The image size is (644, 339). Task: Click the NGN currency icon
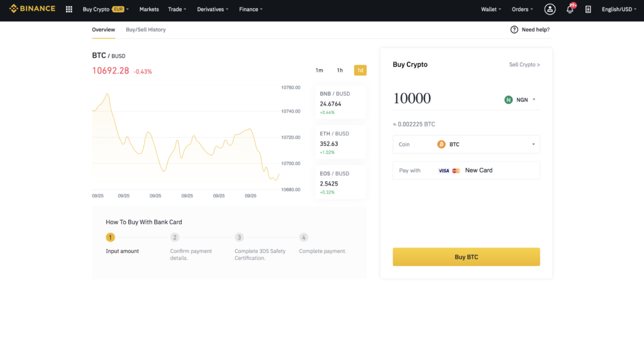point(508,100)
